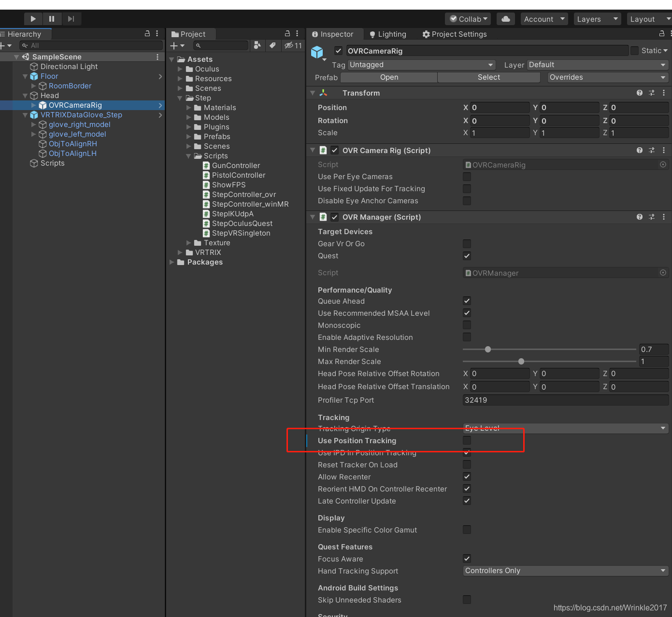Click the Play button in toolbar

(x=33, y=19)
